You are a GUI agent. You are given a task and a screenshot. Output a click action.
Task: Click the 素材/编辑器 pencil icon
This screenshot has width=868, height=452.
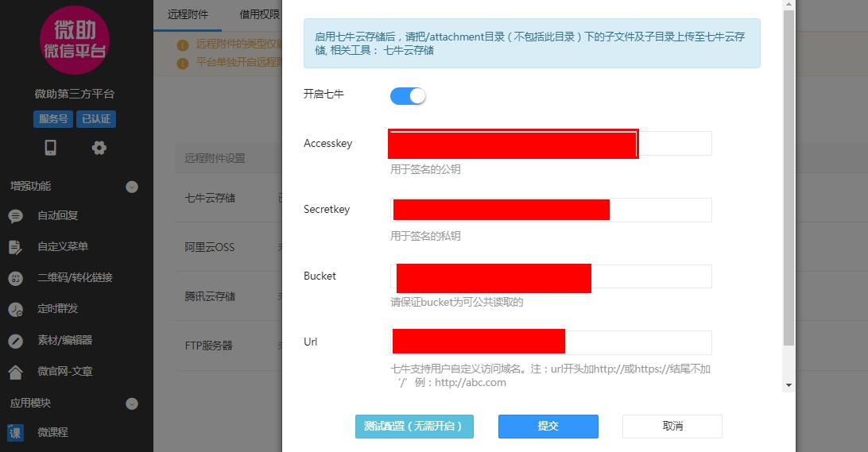pos(16,341)
